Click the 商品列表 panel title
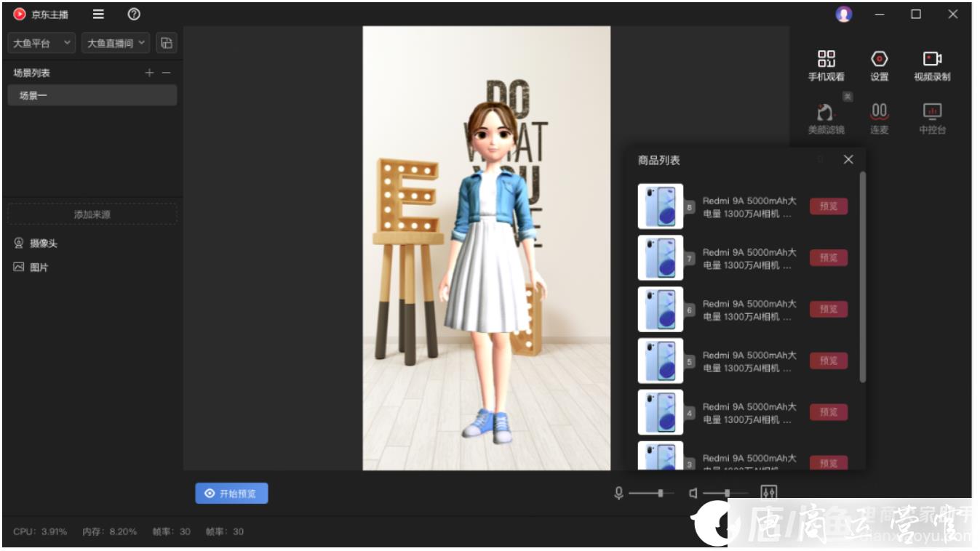980x551 pixels. click(x=659, y=160)
